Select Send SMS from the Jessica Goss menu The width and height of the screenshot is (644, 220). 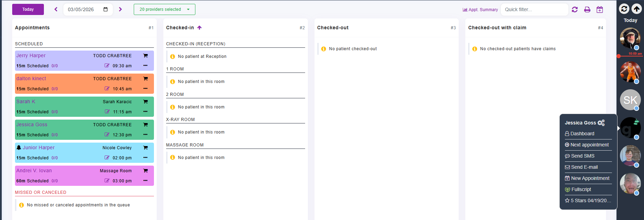582,156
